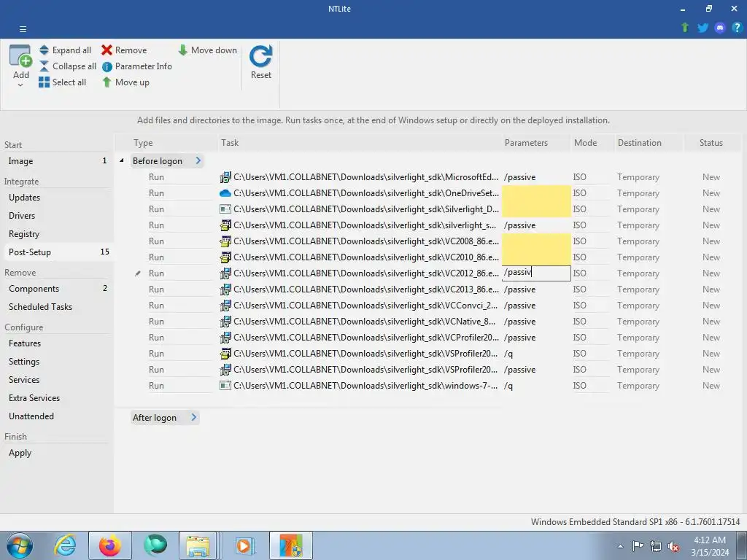Screen dimensions: 747x560
Task: Open the Features page
Action: pos(57,343)
